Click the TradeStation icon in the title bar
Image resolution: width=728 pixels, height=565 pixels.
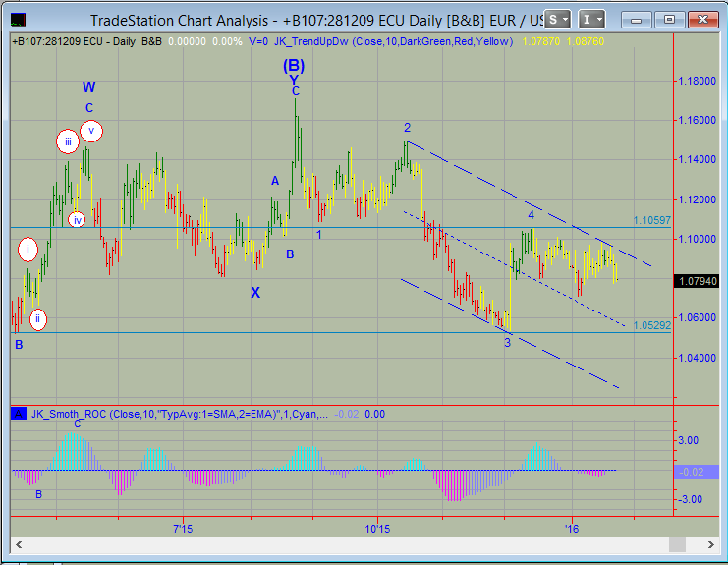(15, 19)
